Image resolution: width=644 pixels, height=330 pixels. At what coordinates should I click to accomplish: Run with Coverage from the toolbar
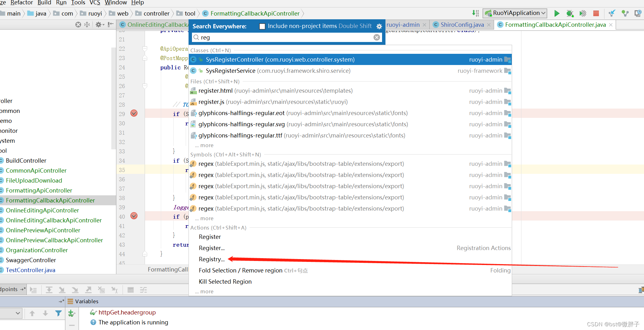[x=583, y=13]
